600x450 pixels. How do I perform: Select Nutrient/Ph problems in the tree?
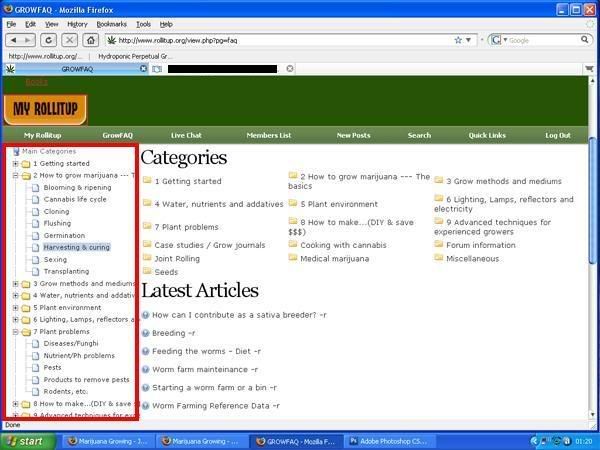[x=79, y=355]
